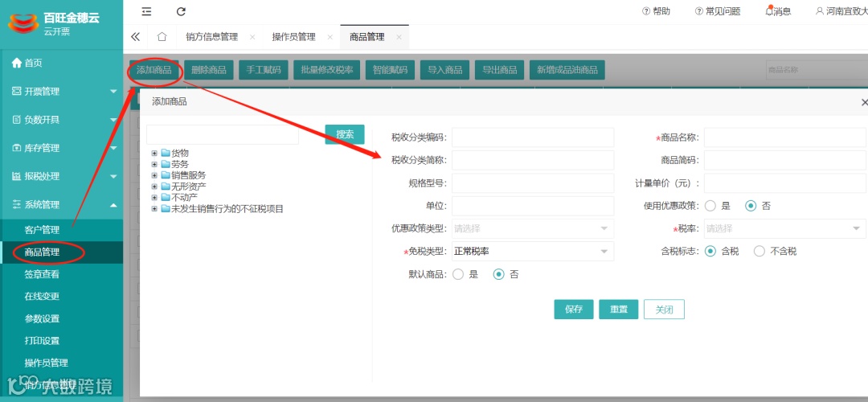Viewport: 868px width, 402px height.
Task: Click 关闭 button in dialog
Action: click(x=665, y=310)
